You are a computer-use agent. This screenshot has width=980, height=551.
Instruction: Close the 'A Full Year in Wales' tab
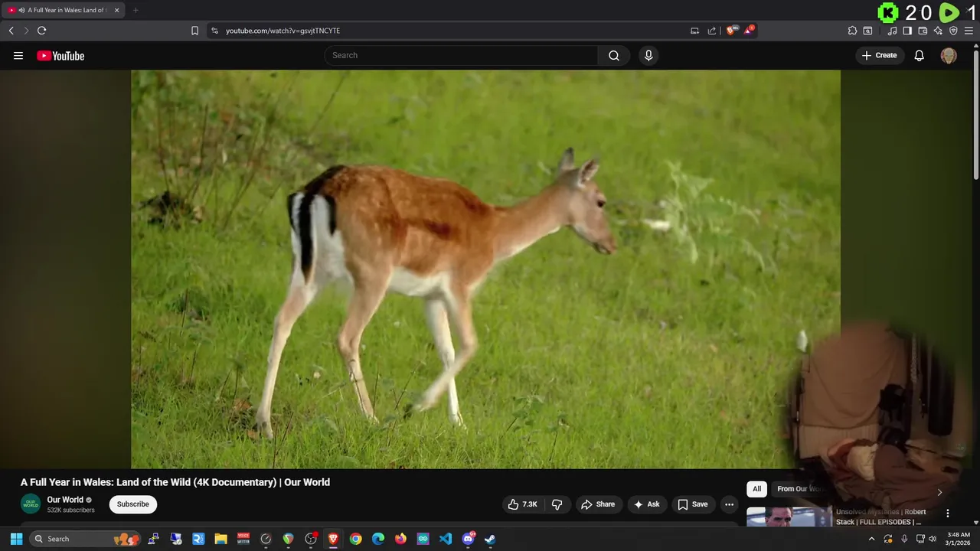116,10
